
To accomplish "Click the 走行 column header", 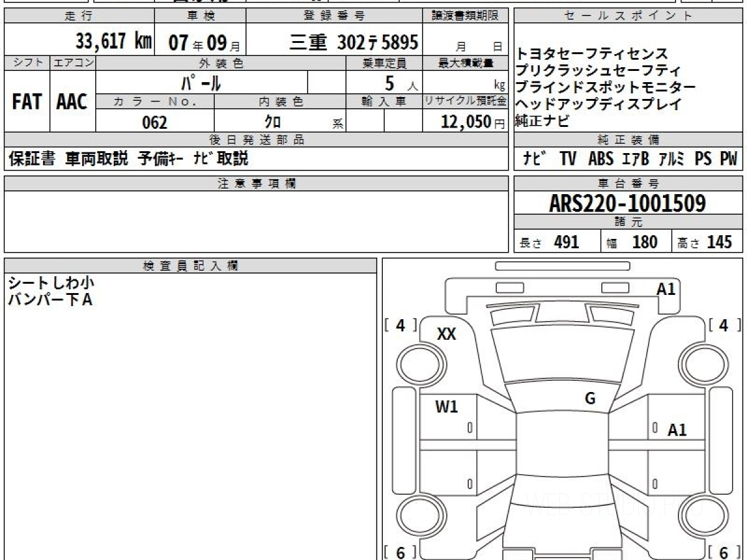I will [78, 16].
